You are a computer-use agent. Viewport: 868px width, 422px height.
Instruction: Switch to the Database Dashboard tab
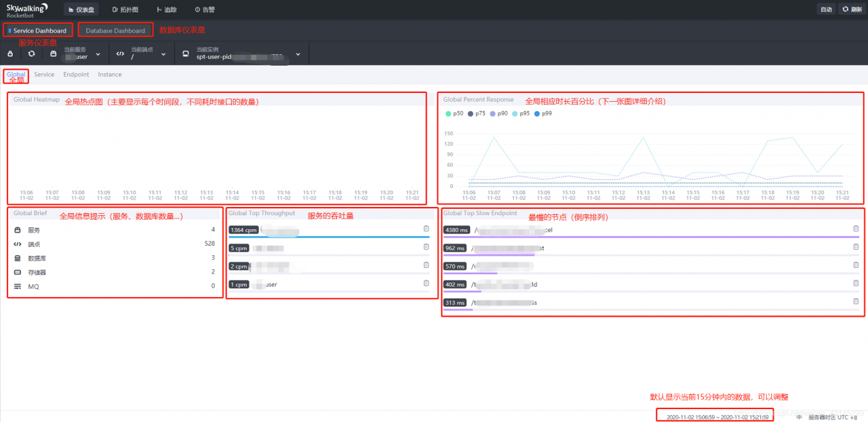coord(115,31)
